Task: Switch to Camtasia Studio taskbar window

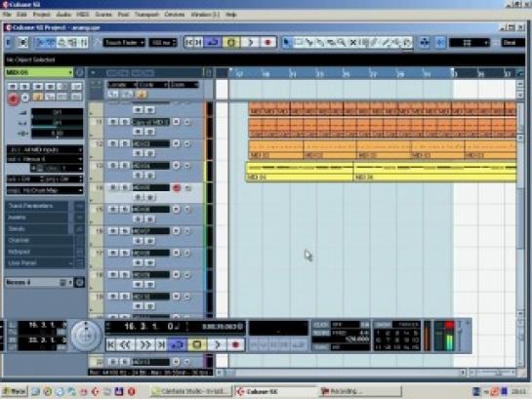Action: tap(191, 391)
